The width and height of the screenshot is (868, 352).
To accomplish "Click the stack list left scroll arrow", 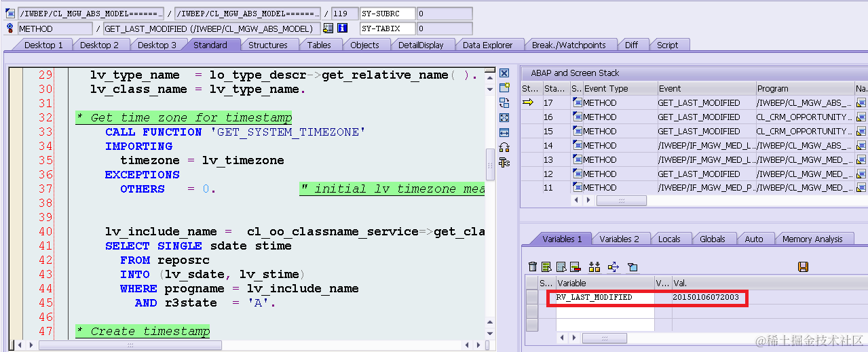I will click(x=578, y=201).
